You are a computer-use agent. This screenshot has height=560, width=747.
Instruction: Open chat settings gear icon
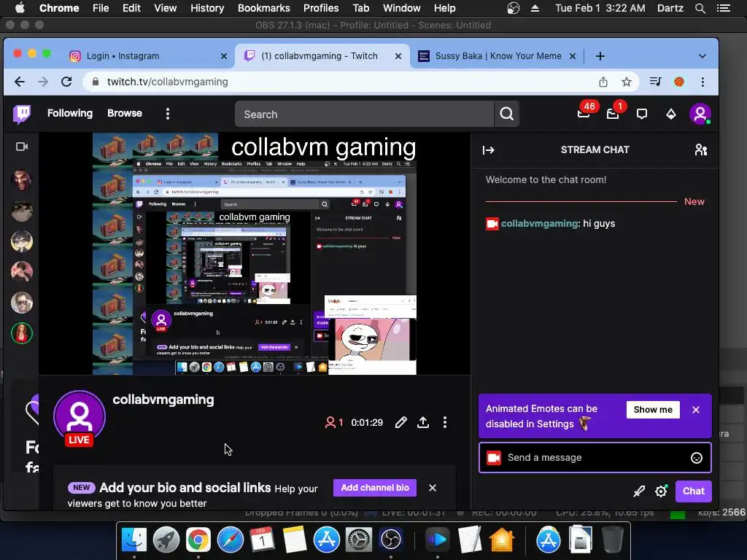click(x=661, y=491)
